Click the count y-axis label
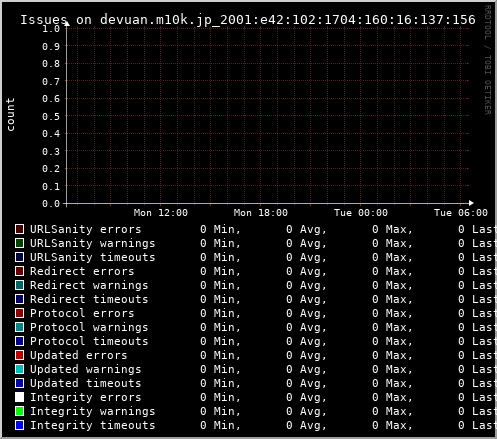 tap(10, 115)
